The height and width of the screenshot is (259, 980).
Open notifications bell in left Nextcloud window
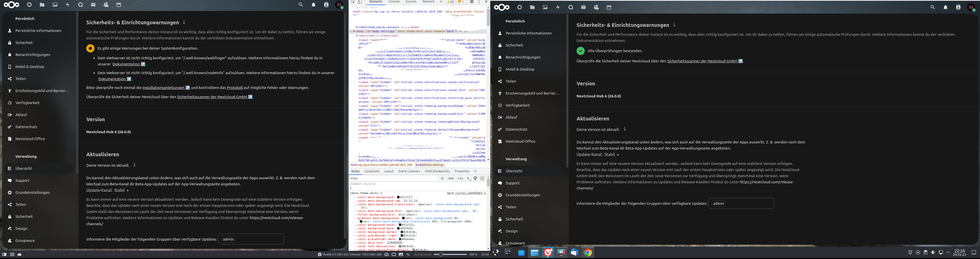[x=314, y=5]
